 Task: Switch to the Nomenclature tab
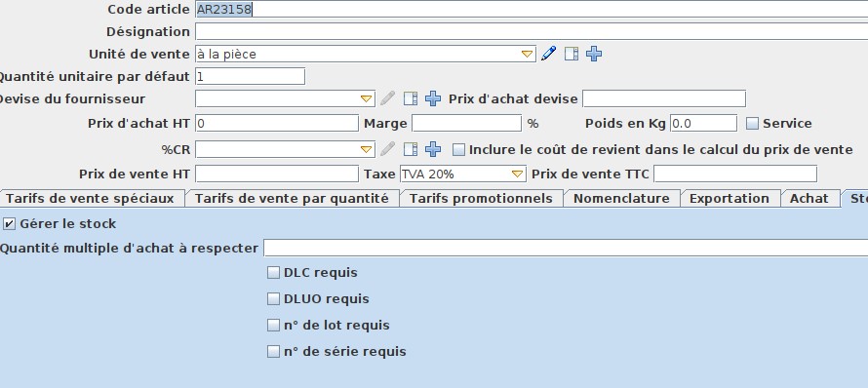[621, 198]
